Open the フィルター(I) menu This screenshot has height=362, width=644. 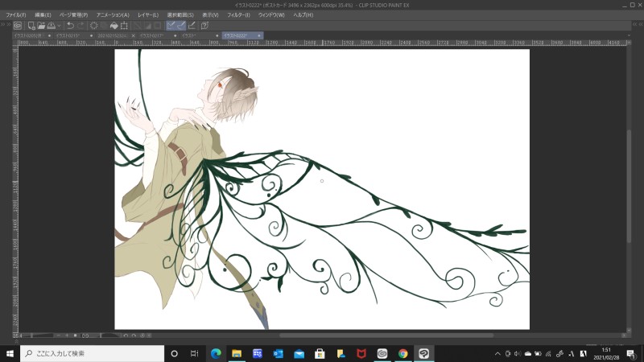pyautogui.click(x=237, y=14)
